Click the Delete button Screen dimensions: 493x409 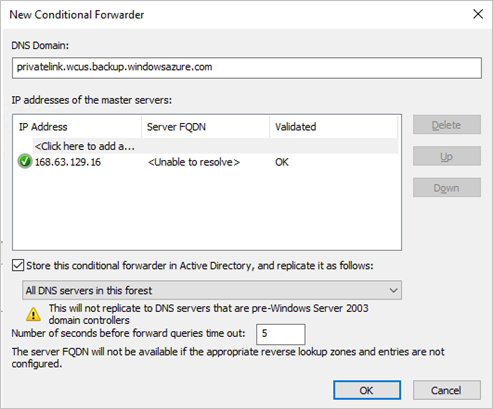447,125
